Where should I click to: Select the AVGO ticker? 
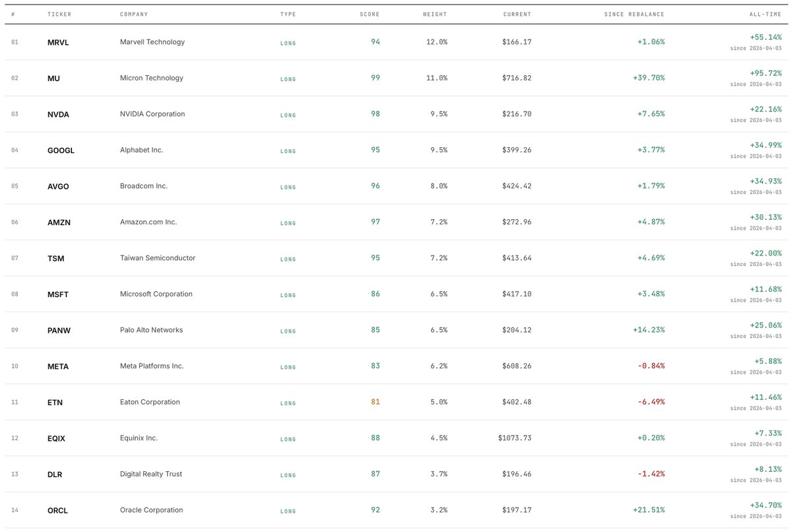(58, 186)
